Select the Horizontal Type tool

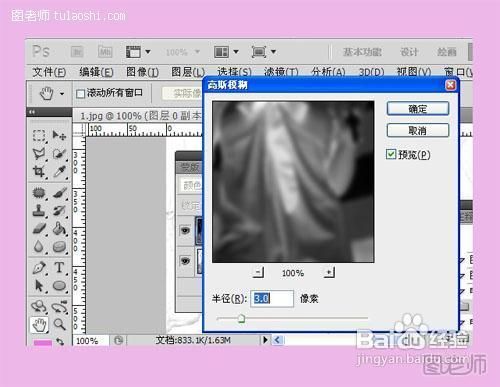[60, 267]
